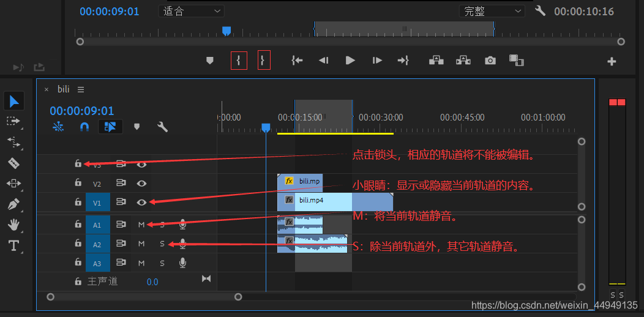Open program monitor wrench settings
The height and width of the screenshot is (317, 644).
(540, 10)
